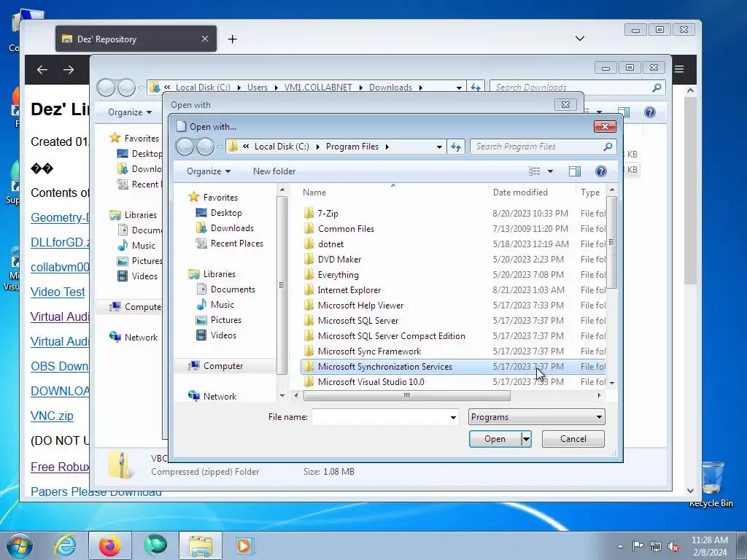This screenshot has width=747, height=560.
Task: Open the browser hamburger menu
Action: pos(679,69)
